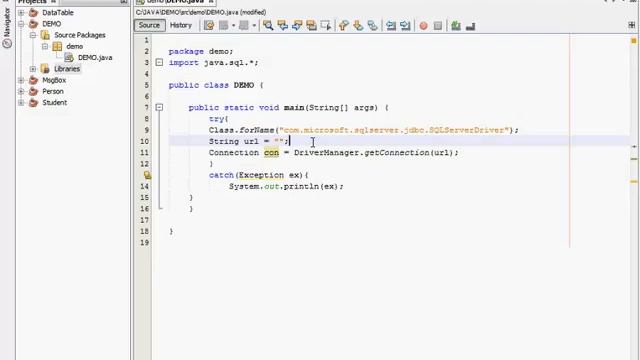Toggle Highlight Search in the toolbar
Screen dimensions: 640x360
(311, 26)
